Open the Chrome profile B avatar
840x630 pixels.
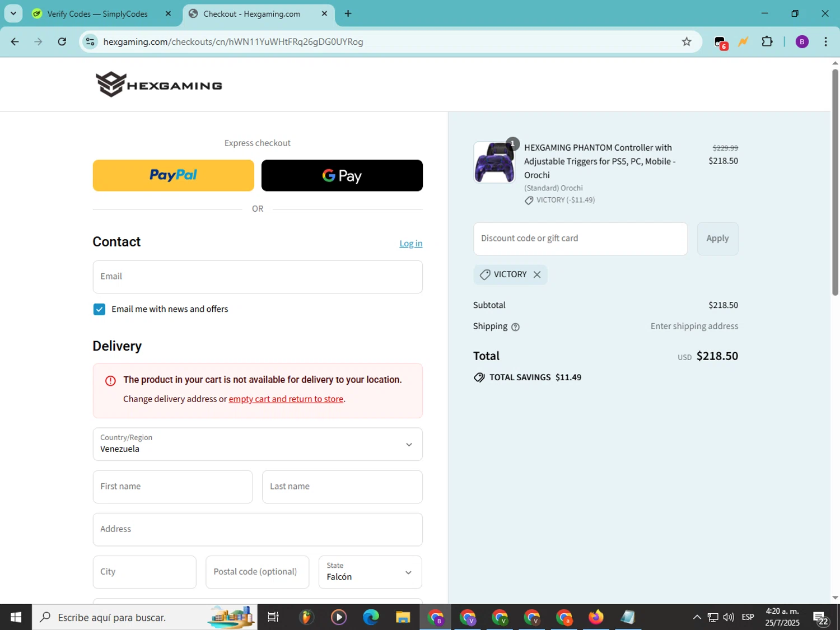coord(802,41)
